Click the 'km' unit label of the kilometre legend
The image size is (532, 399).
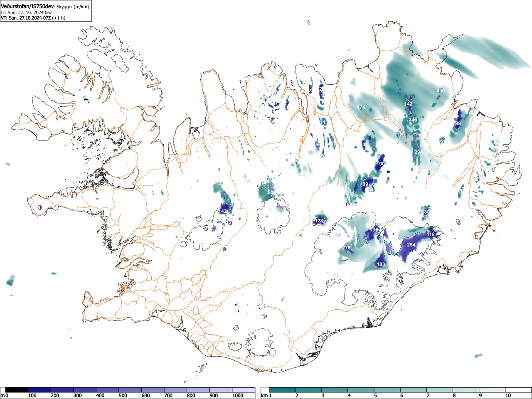(264, 396)
